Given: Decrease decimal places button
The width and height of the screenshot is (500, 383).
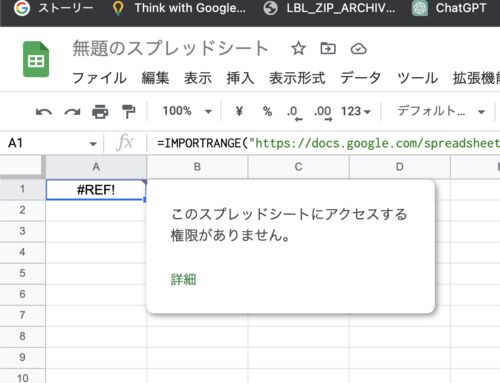Looking at the screenshot, I should [x=295, y=113].
